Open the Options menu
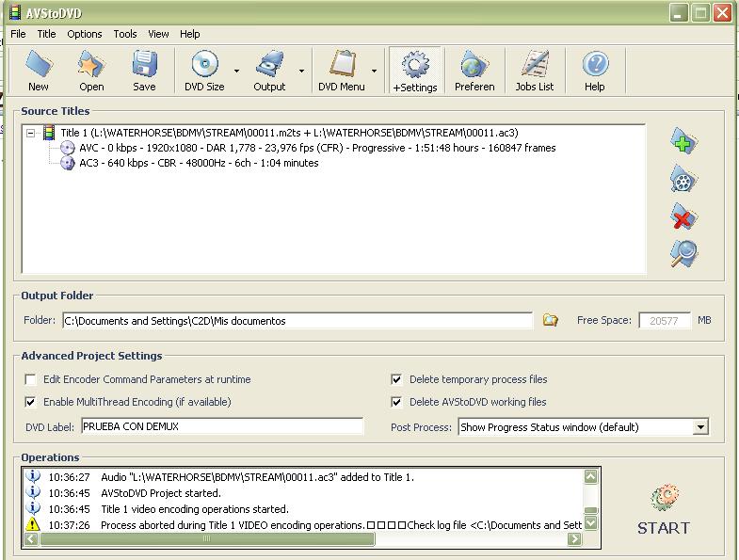This screenshot has width=739, height=560. 84,34
